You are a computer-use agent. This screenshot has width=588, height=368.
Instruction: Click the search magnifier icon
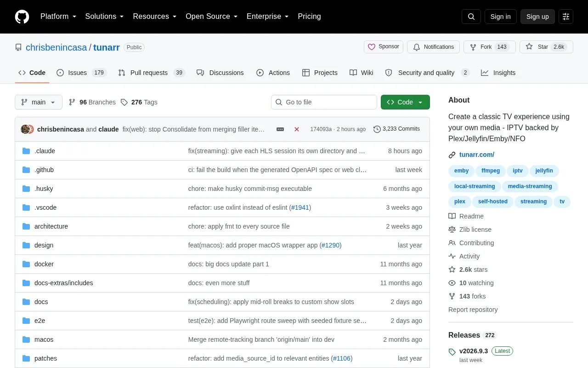point(471,17)
